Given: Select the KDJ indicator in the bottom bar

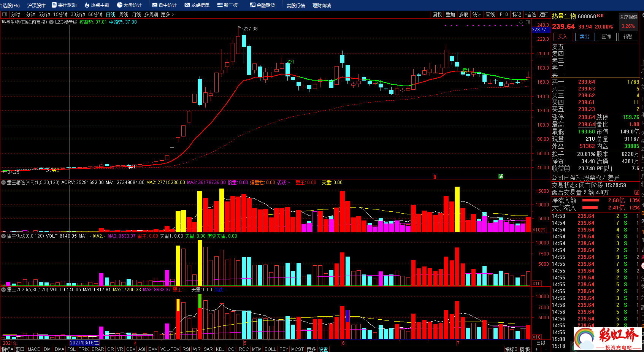Looking at the screenshot, I should click(220, 349).
